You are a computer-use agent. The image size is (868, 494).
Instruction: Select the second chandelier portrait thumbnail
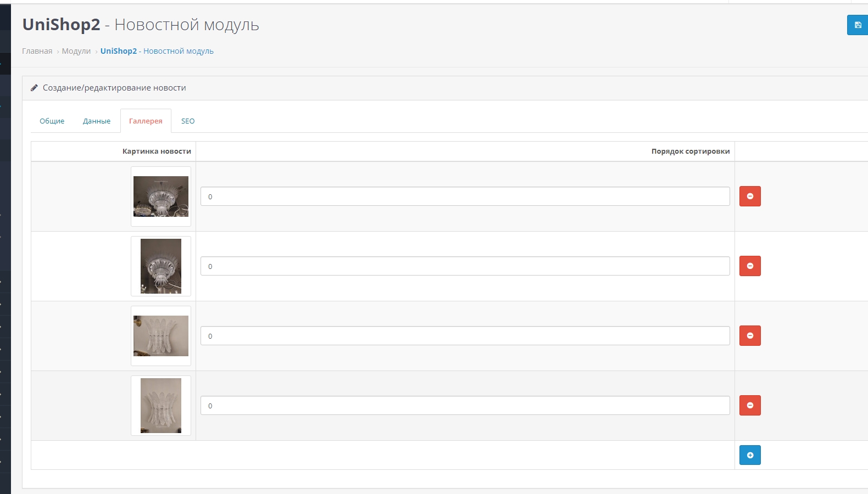point(161,266)
